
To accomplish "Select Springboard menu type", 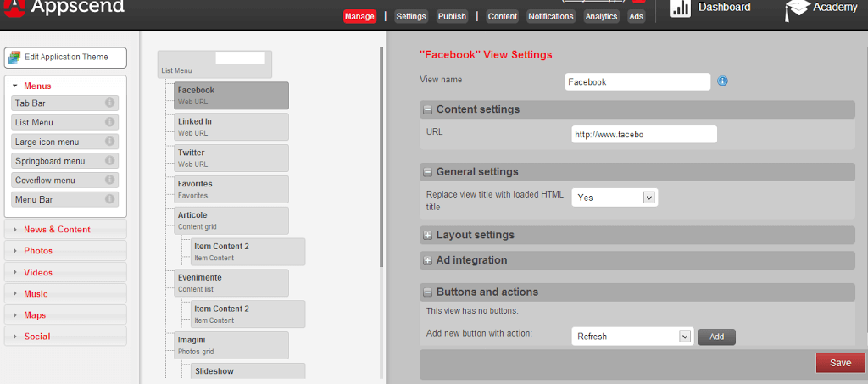I will click(64, 161).
